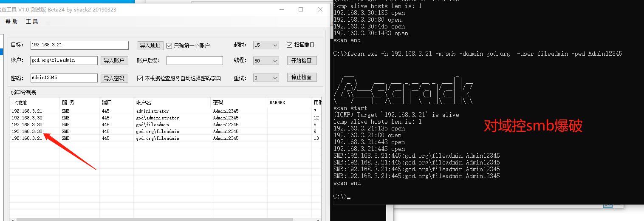644x221 pixels.
Task: Open the 工具 menu
Action: [x=32, y=22]
